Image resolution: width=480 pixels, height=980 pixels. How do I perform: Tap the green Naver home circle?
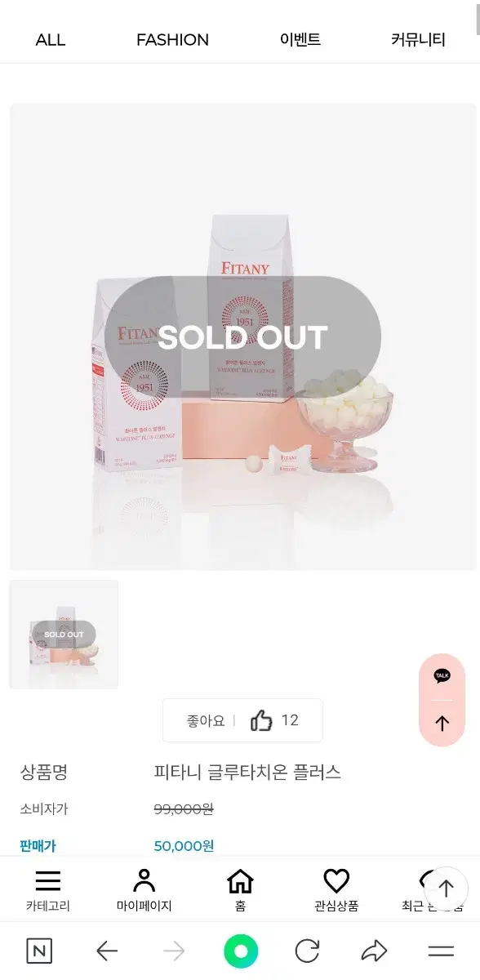(241, 951)
